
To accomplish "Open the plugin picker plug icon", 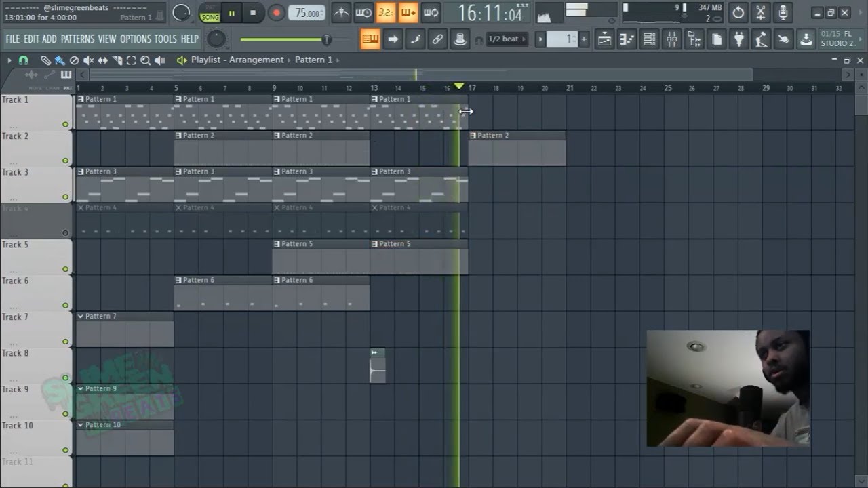I will click(x=738, y=39).
